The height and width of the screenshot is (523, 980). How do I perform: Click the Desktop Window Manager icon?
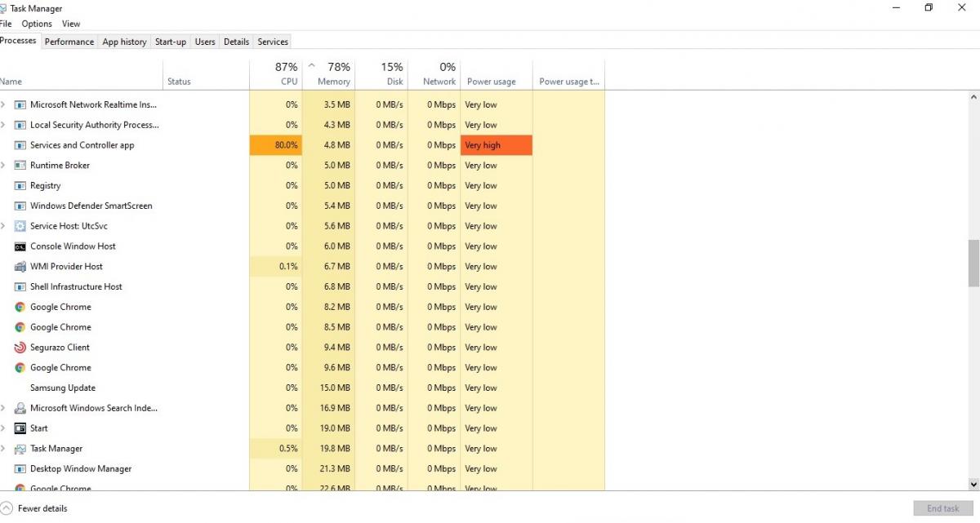coord(20,469)
